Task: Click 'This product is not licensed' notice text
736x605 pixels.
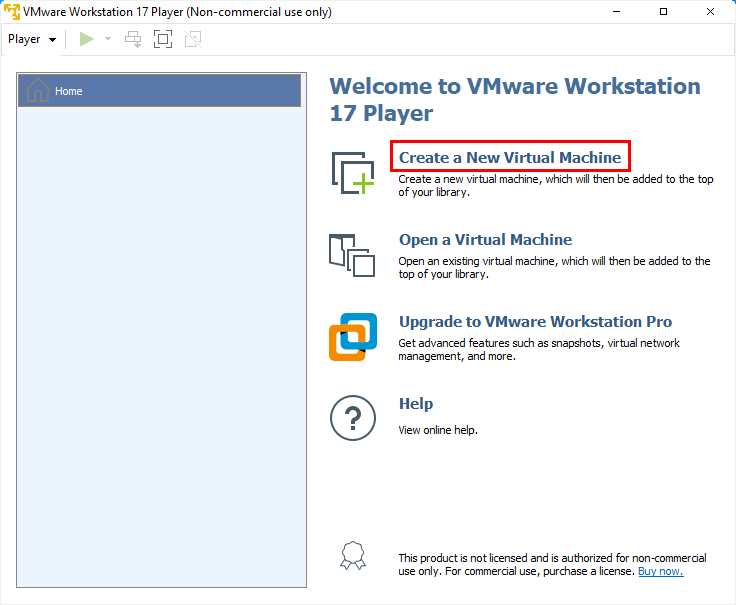Action: pos(552,565)
